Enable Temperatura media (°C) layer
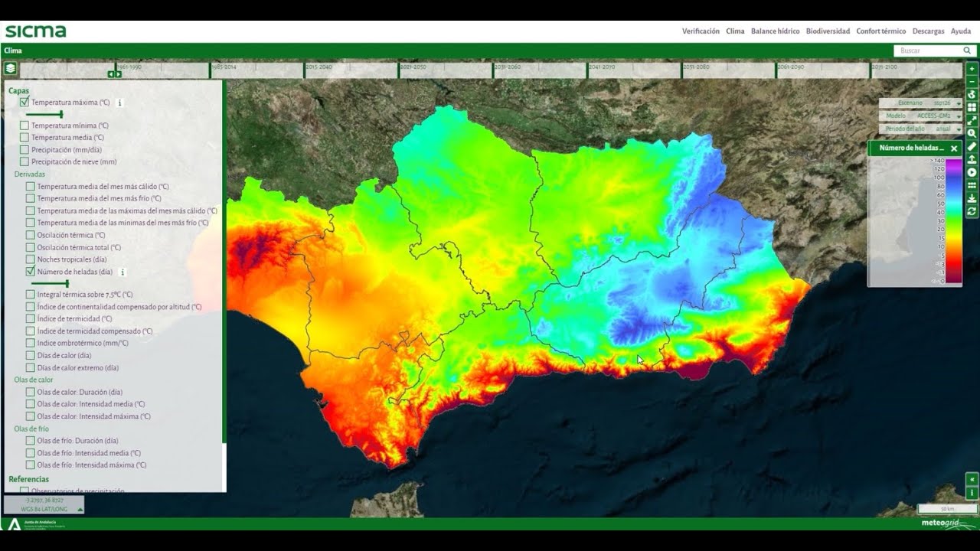980x551 pixels. tap(24, 138)
